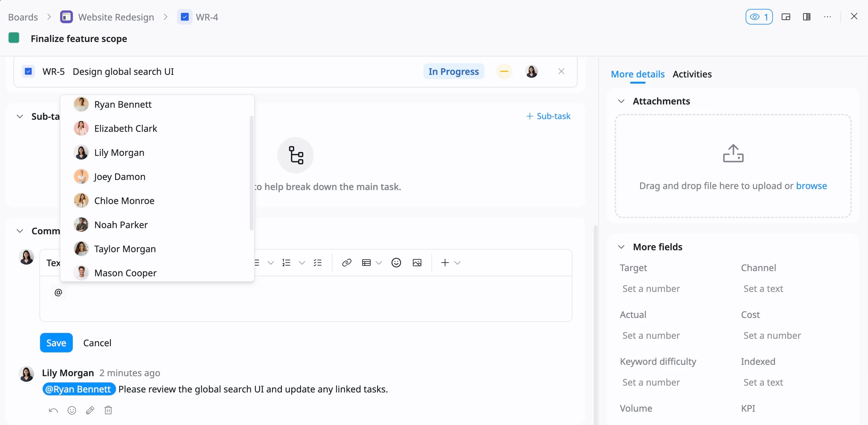
Task: Set a number for Target field
Action: click(x=651, y=289)
